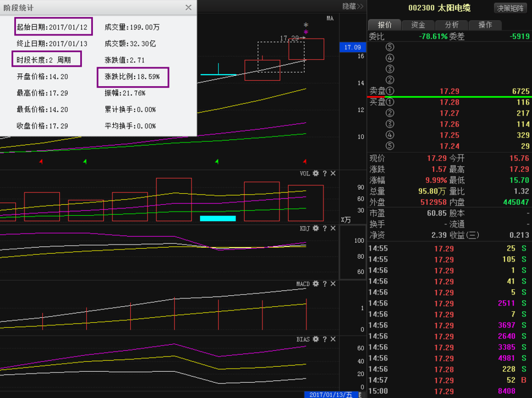Close the KDJ indicator panel
The height and width of the screenshot is (398, 532).
click(x=333, y=229)
